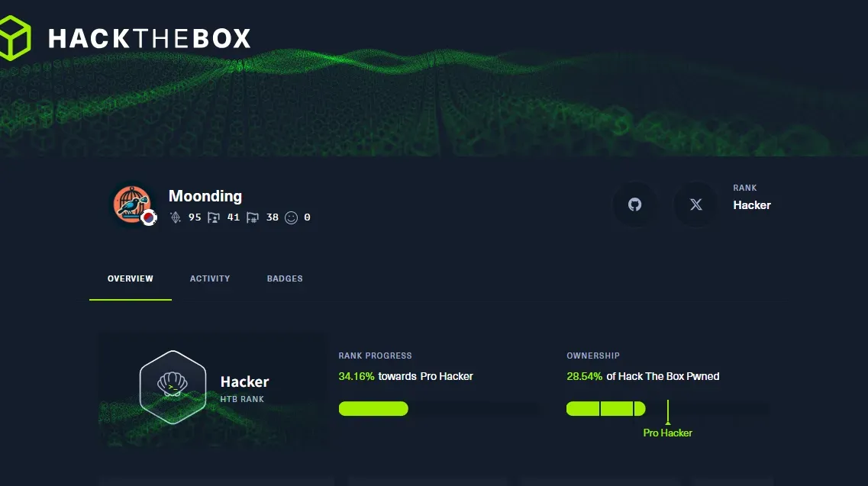Click the smiley respect icon beside 0

[291, 217]
